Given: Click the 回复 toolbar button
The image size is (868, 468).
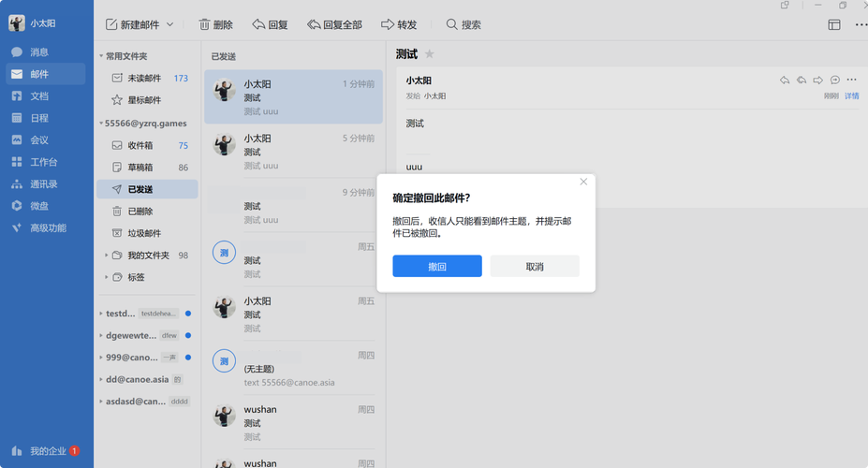Looking at the screenshot, I should (271, 24).
